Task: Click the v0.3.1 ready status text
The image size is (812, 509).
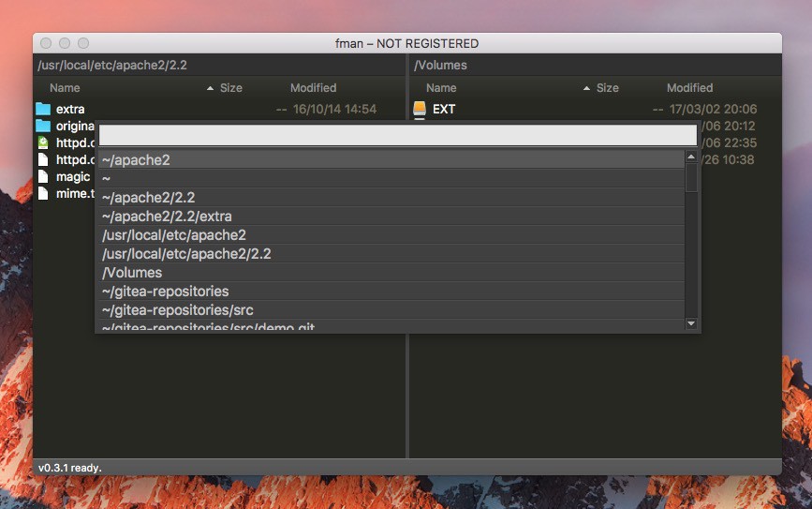Action: click(70, 468)
